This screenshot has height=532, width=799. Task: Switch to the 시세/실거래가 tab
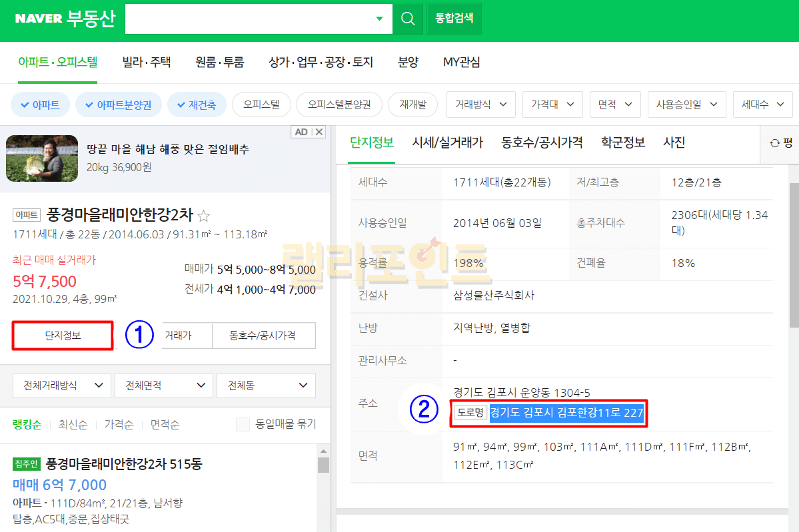pos(447,142)
